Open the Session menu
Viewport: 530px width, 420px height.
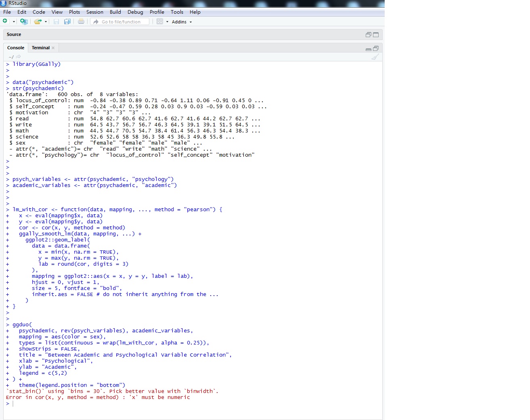pos(94,12)
